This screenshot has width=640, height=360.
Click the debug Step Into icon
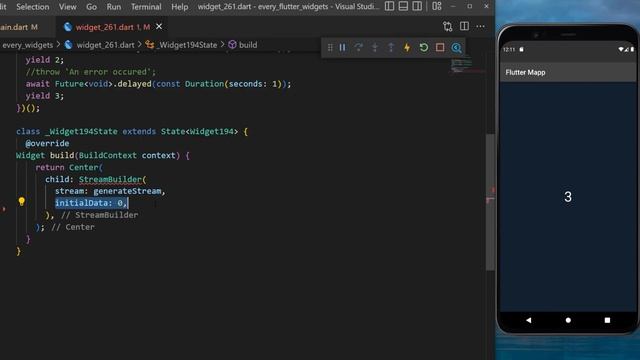tap(375, 48)
